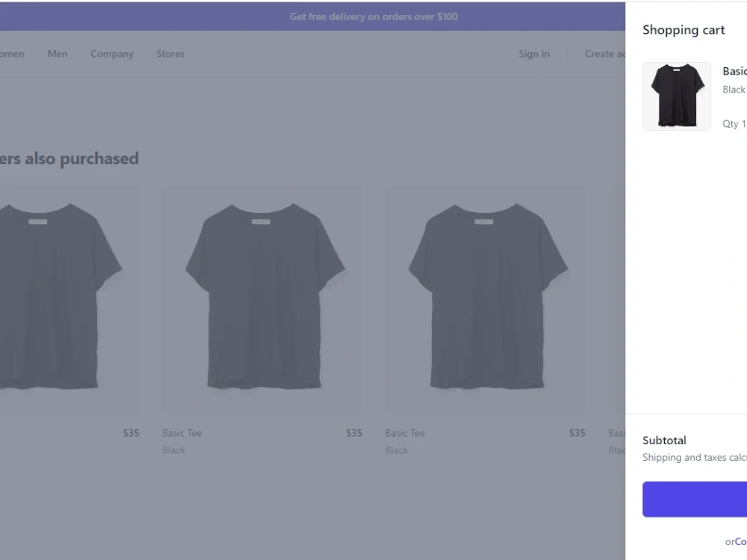747x560 pixels.
Task: Click the Subtotal label in cart
Action: tap(664, 441)
